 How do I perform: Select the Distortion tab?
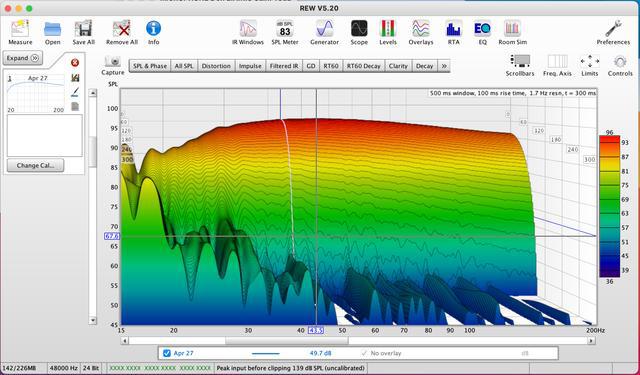(216, 66)
